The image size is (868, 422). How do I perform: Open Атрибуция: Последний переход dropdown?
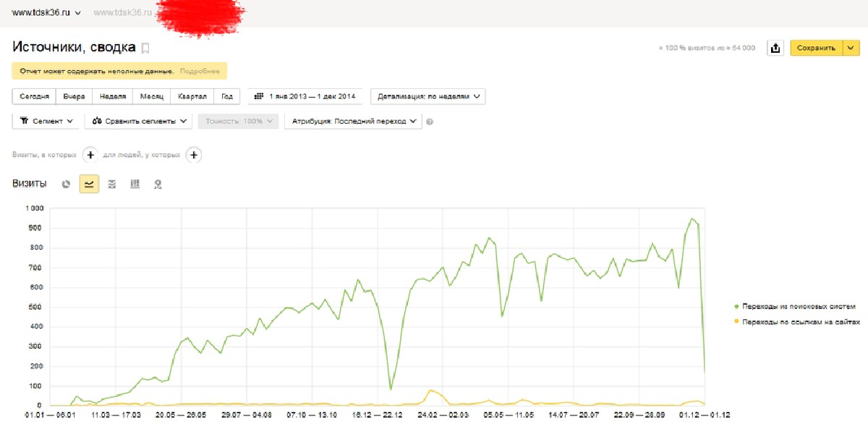coord(354,122)
